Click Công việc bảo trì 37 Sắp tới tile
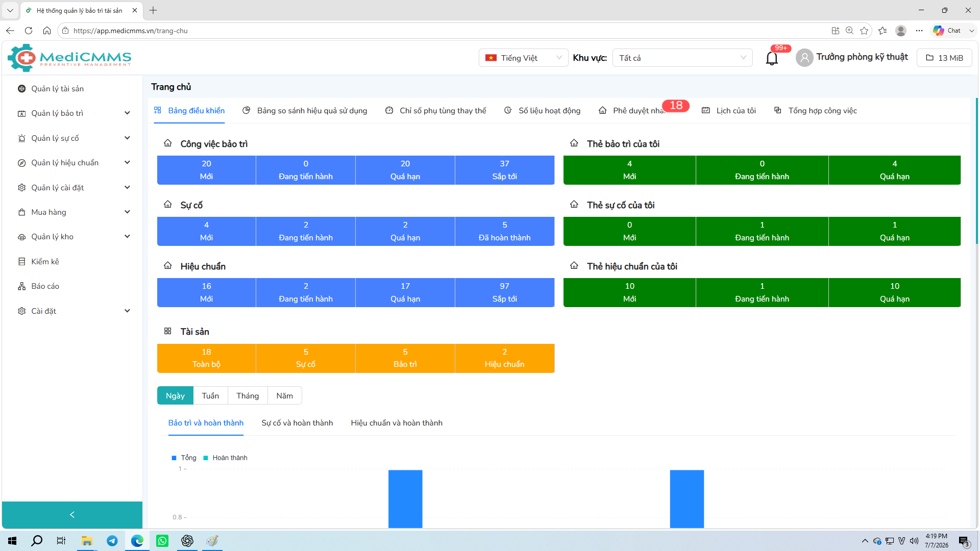This screenshot has height=551, width=980. point(504,170)
